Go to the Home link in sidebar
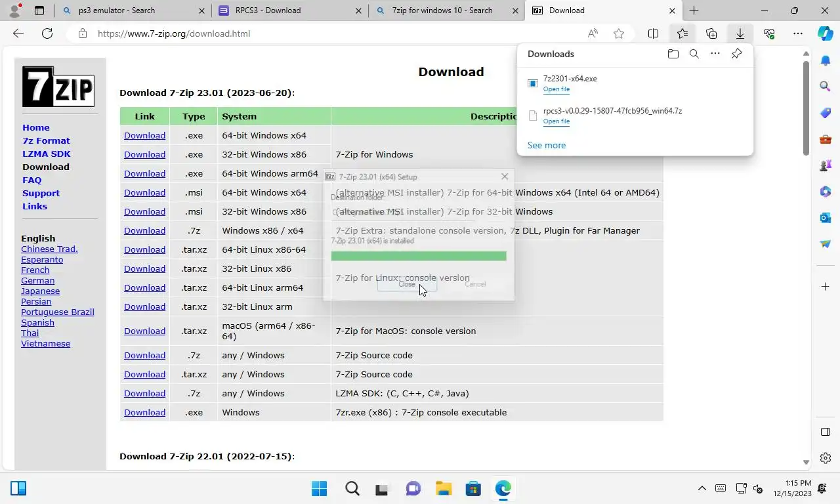Image resolution: width=840 pixels, height=504 pixels. click(36, 127)
